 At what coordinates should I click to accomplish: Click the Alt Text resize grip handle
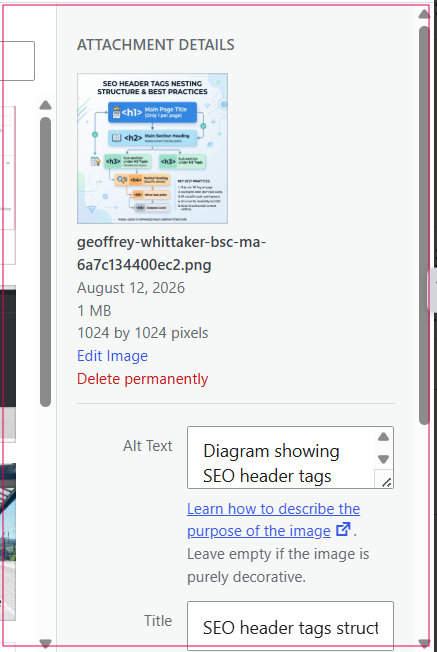[386, 482]
